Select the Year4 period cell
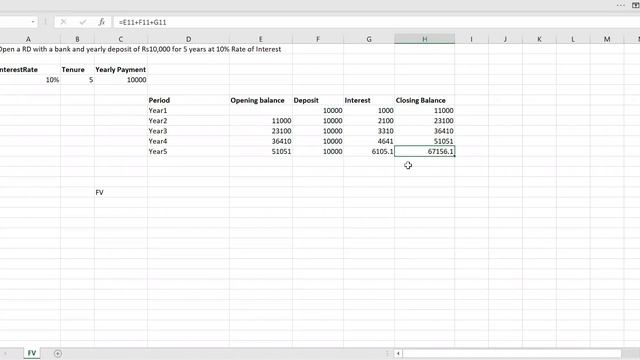Screen dimensions: 640x360 (188, 141)
